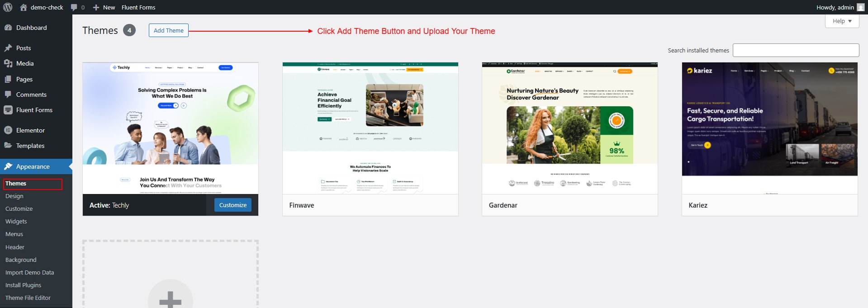The width and height of the screenshot is (868, 308).
Task: Click the Kariez theme name
Action: (x=698, y=205)
